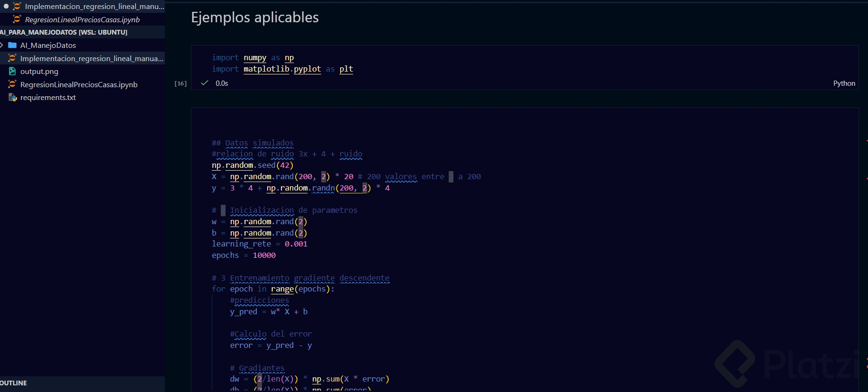Click the text file icon beside requirements.txt
Image resolution: width=868 pixels, height=392 pixels.
(x=13, y=97)
